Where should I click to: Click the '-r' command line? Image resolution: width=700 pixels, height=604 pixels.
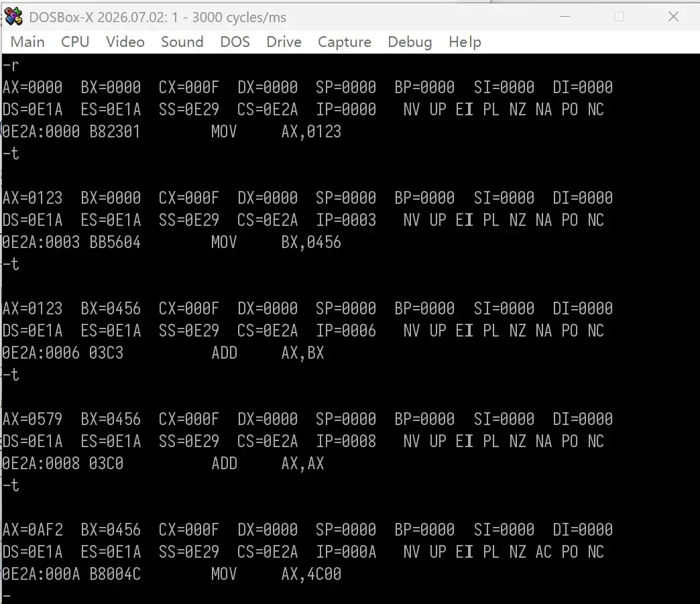[11, 66]
